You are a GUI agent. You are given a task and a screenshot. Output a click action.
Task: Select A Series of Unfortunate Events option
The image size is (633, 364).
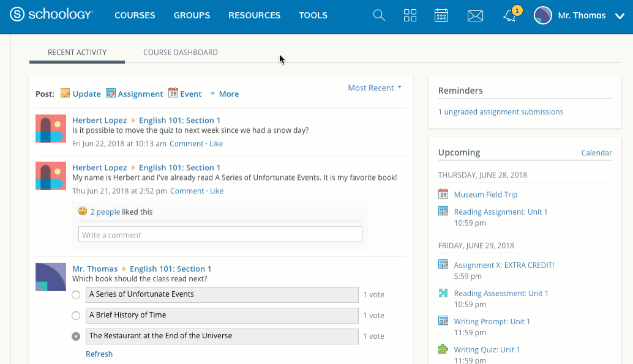point(76,295)
